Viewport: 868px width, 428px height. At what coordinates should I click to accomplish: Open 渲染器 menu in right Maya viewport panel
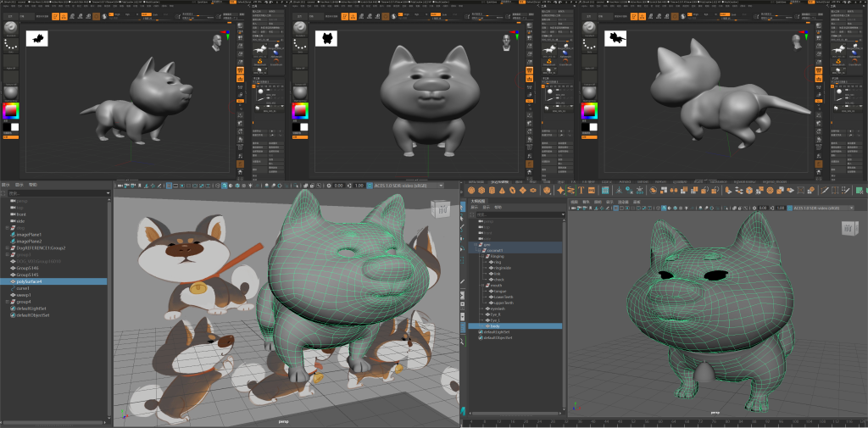click(x=623, y=202)
